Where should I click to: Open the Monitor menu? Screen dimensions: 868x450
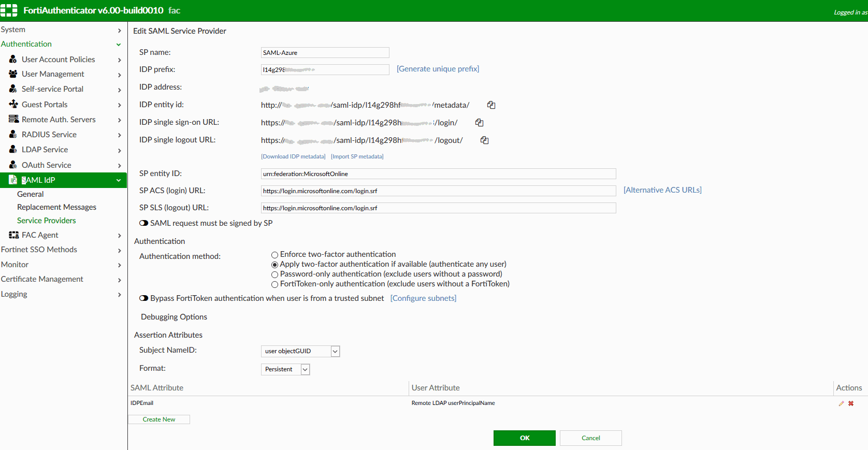point(15,265)
